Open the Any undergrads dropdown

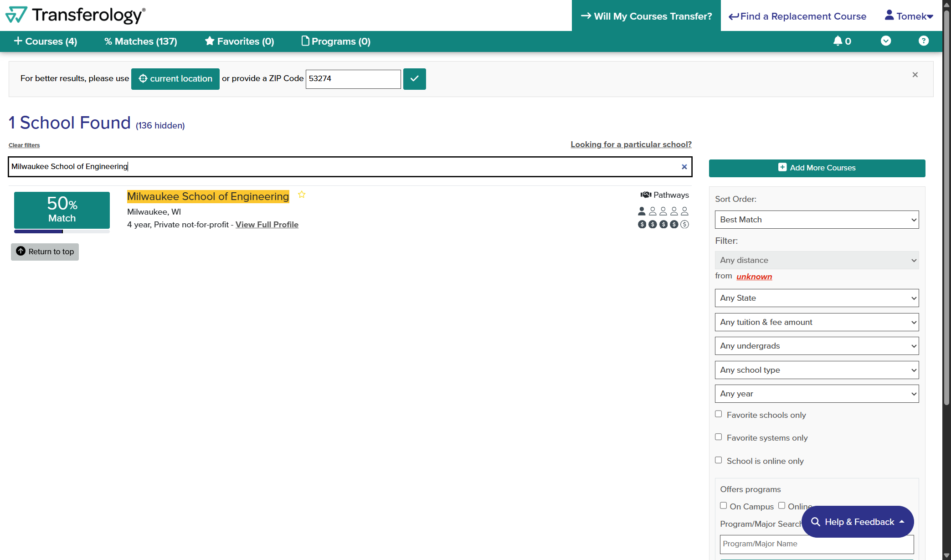click(x=817, y=346)
